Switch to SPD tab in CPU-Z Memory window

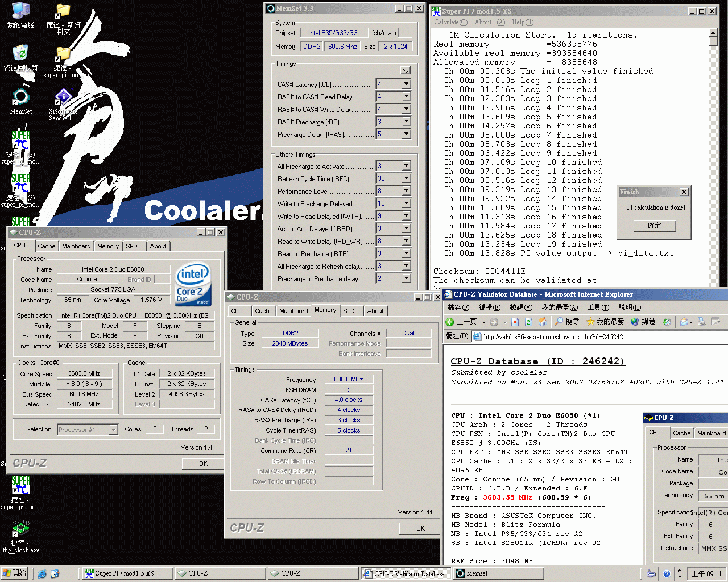pyautogui.click(x=349, y=311)
